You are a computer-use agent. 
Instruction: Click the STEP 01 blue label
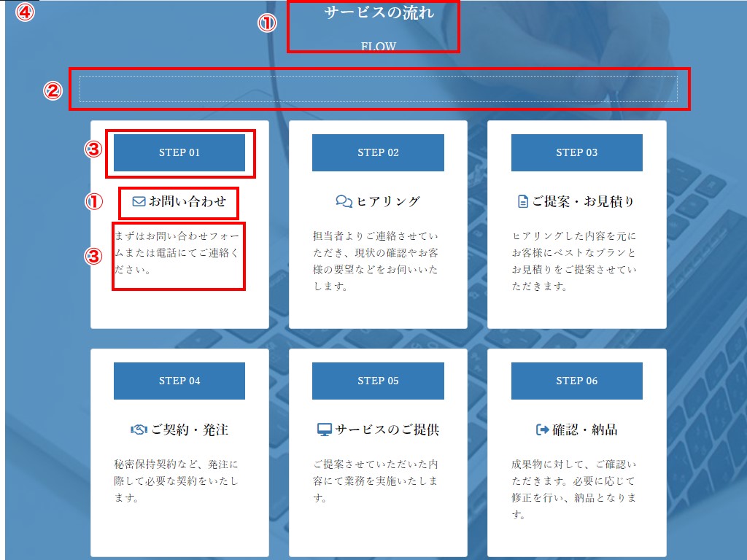(179, 152)
